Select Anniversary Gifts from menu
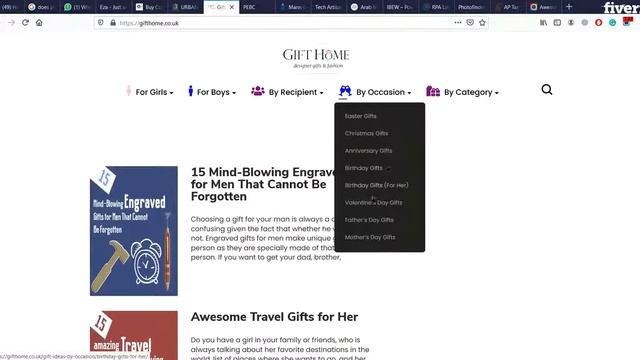Screen dimensions: 640x360 368,151
